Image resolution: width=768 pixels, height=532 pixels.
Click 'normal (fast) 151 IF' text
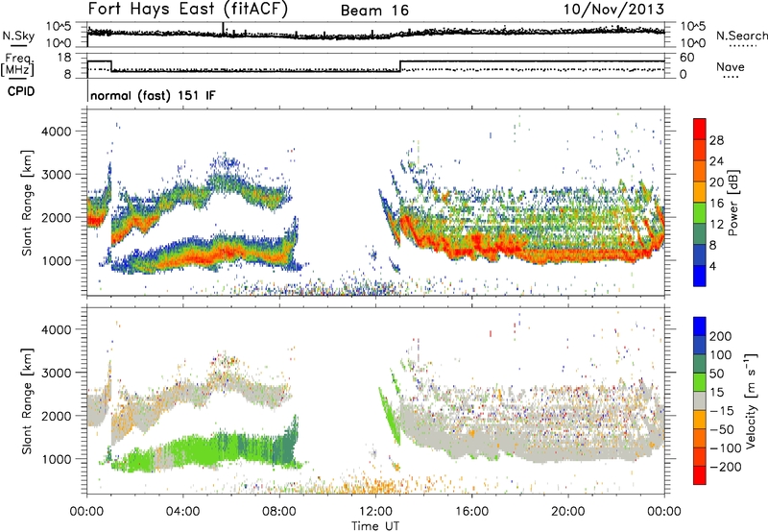click(153, 95)
